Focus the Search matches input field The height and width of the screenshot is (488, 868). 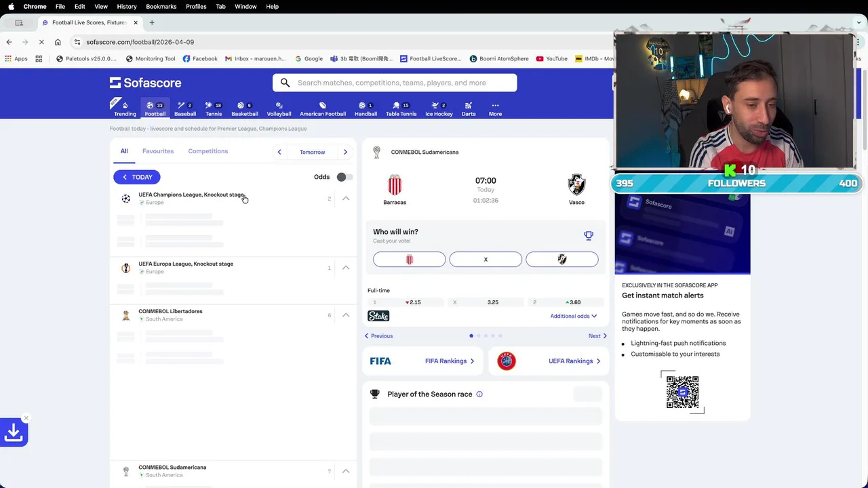(x=395, y=83)
